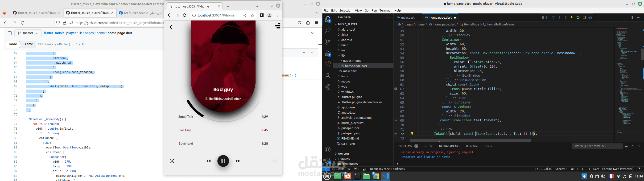Open Widget Inspector icon in debug toolbar
This screenshot has height=181, width=644.
click(590, 17)
